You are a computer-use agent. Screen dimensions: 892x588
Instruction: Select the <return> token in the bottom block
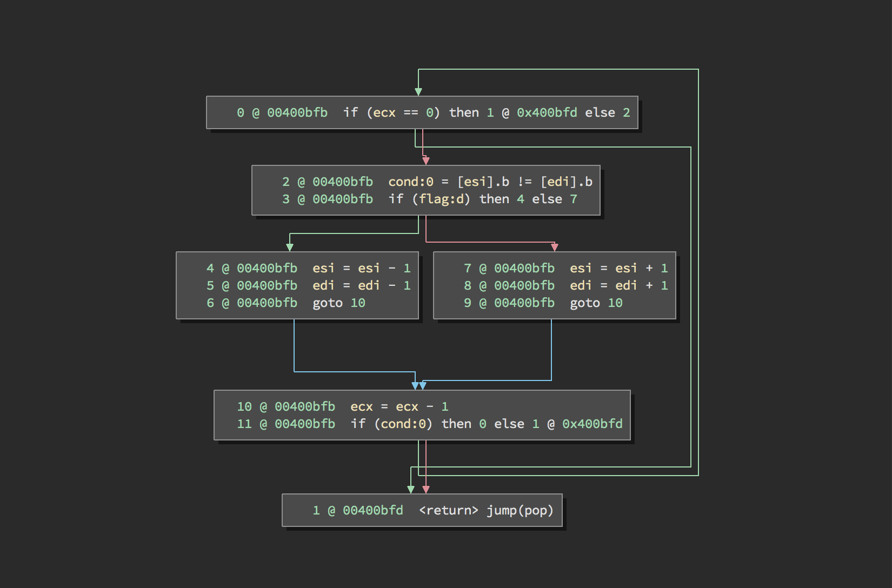pyautogui.click(x=448, y=510)
